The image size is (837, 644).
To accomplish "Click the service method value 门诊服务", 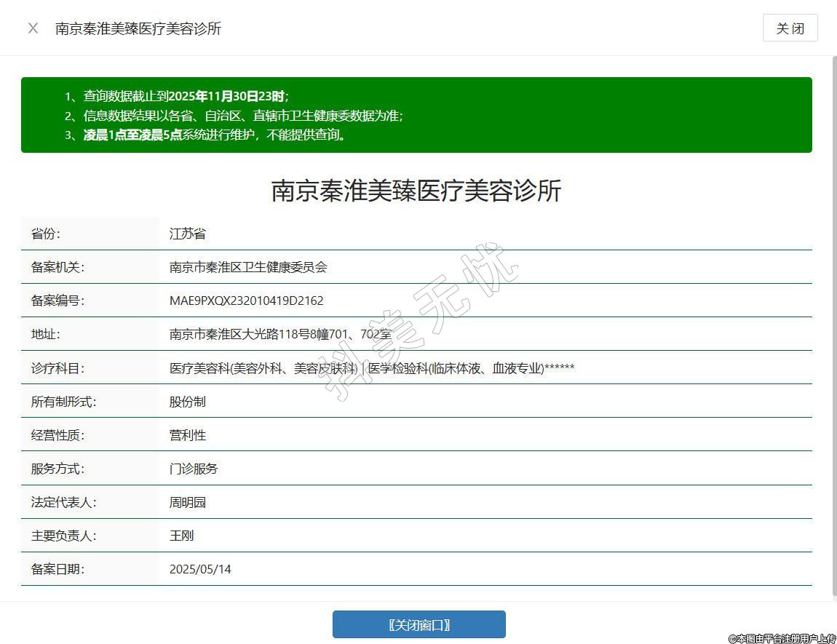I will click(194, 469).
